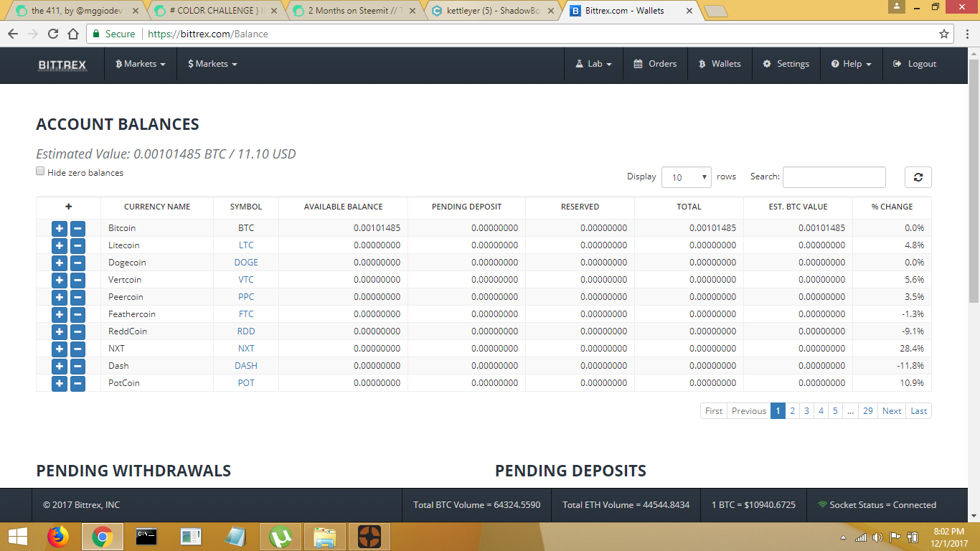
Task: Open the Lab dropdown in navbar
Action: (593, 64)
